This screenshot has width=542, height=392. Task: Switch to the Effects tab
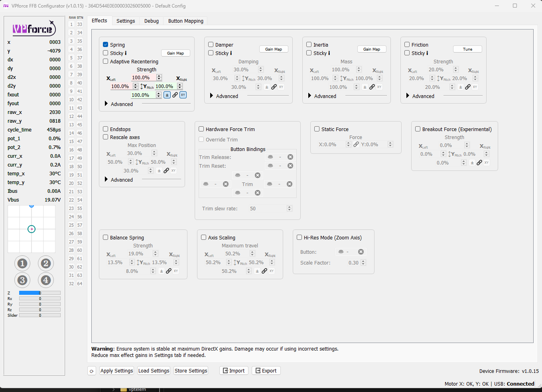click(x=99, y=21)
